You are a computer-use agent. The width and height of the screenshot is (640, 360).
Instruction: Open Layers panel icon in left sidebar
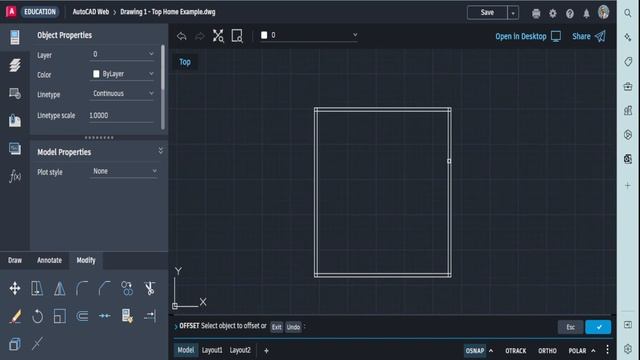(x=15, y=65)
